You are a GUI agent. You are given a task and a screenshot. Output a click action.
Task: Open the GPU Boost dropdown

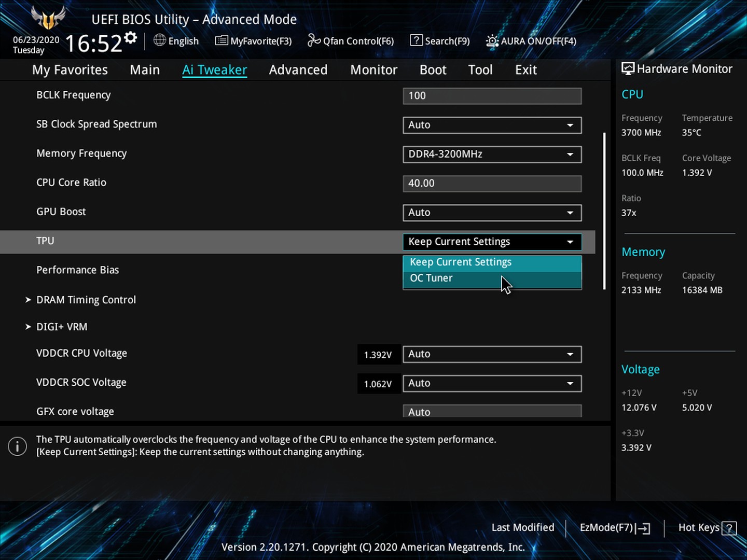[492, 213]
